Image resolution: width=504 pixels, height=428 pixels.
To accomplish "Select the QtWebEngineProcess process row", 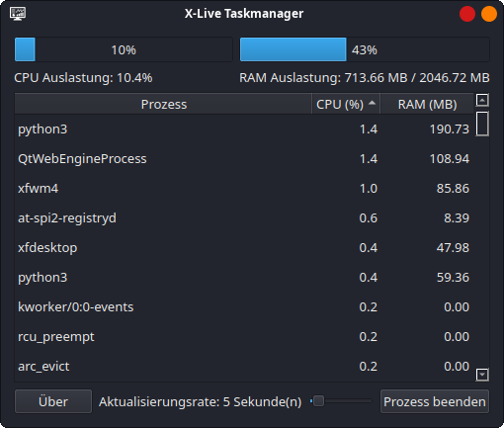I will point(244,159).
